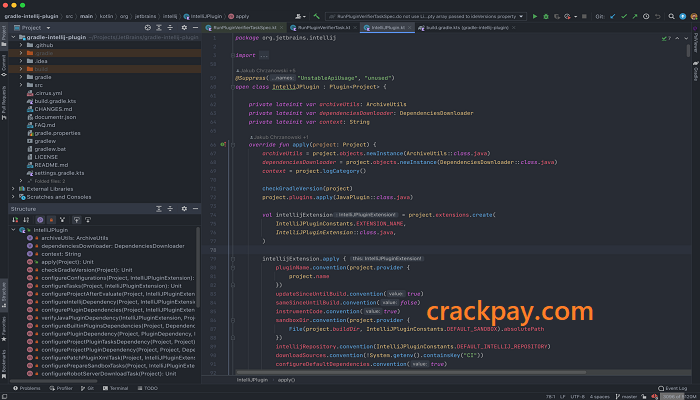Expand External Libraries node
Screen dimensions: 700x400
(13, 189)
